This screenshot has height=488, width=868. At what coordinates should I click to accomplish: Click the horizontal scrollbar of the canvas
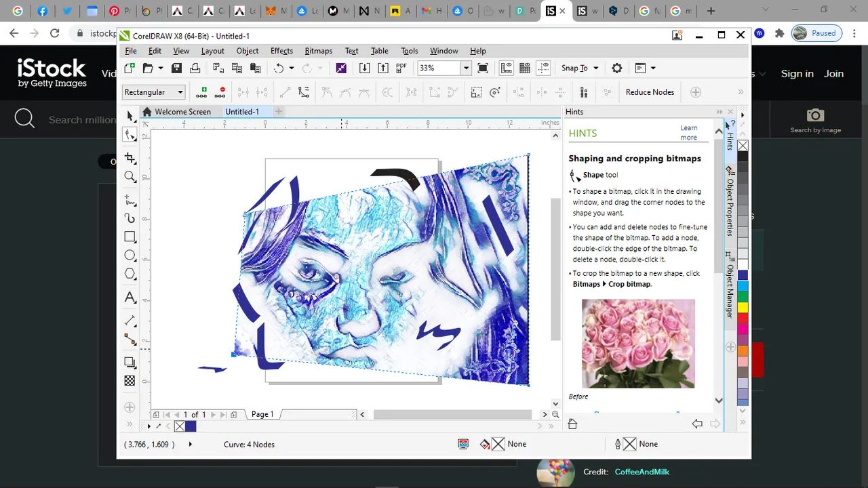point(452,414)
